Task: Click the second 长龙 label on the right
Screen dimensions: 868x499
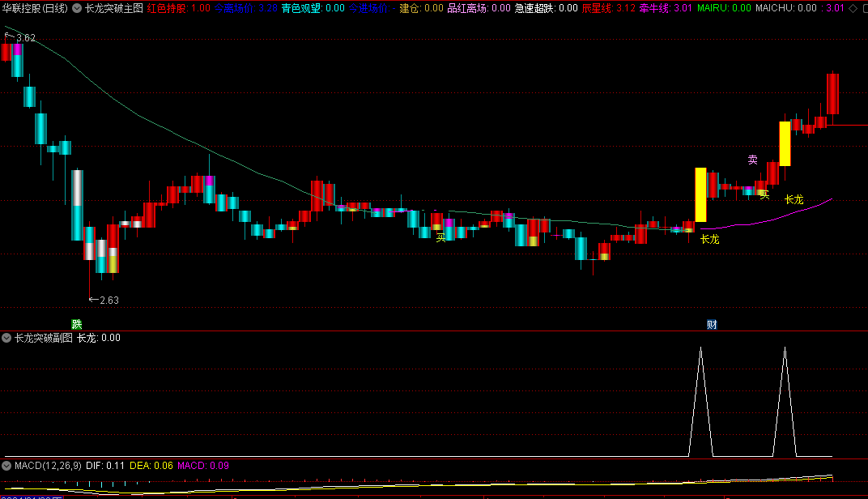Action: (x=794, y=199)
